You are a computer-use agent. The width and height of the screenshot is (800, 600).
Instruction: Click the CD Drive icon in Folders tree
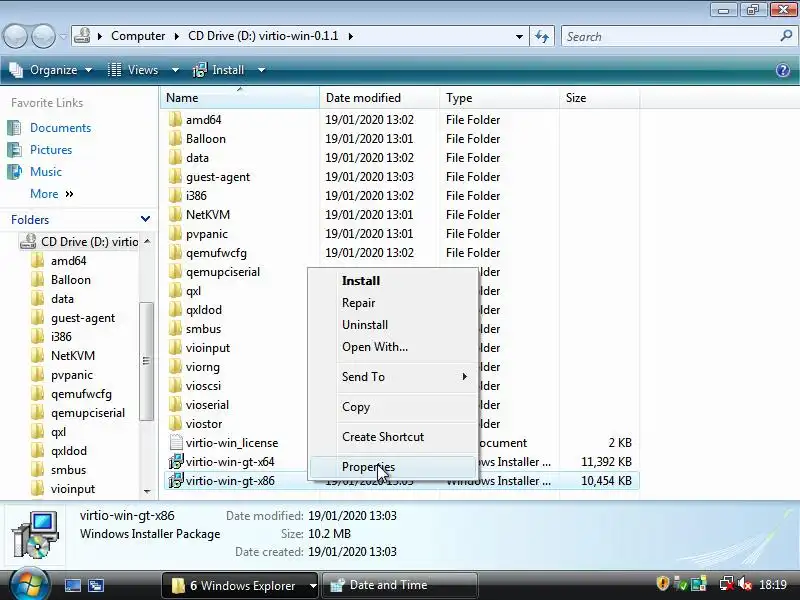point(28,241)
